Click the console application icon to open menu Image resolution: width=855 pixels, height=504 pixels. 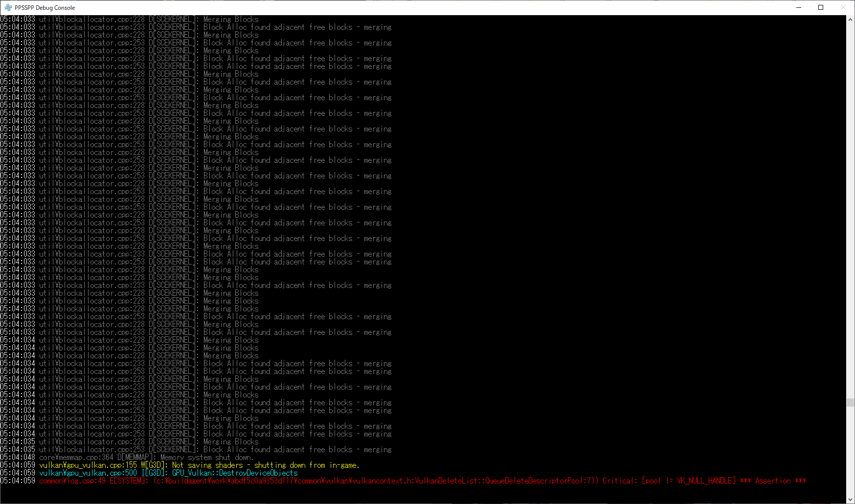click(7, 7)
